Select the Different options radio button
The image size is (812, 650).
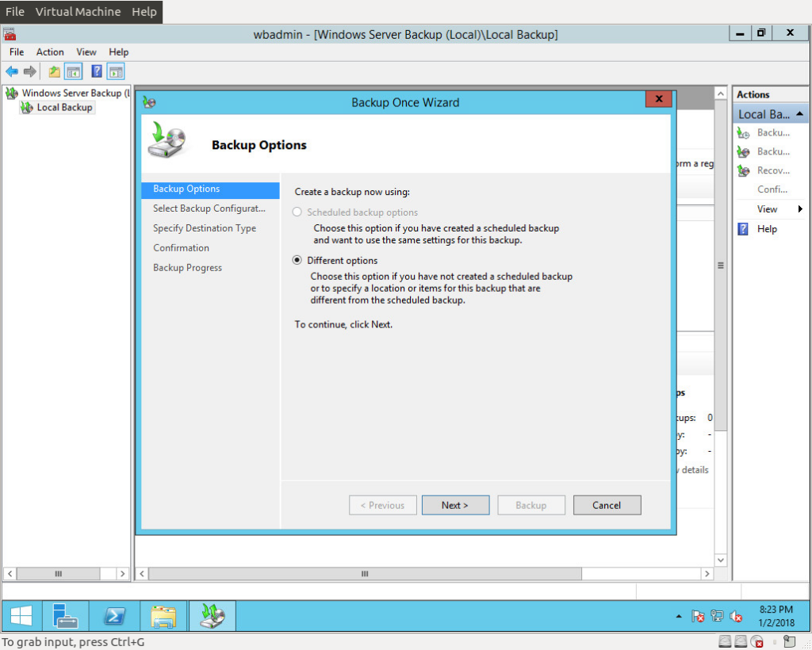click(x=297, y=260)
